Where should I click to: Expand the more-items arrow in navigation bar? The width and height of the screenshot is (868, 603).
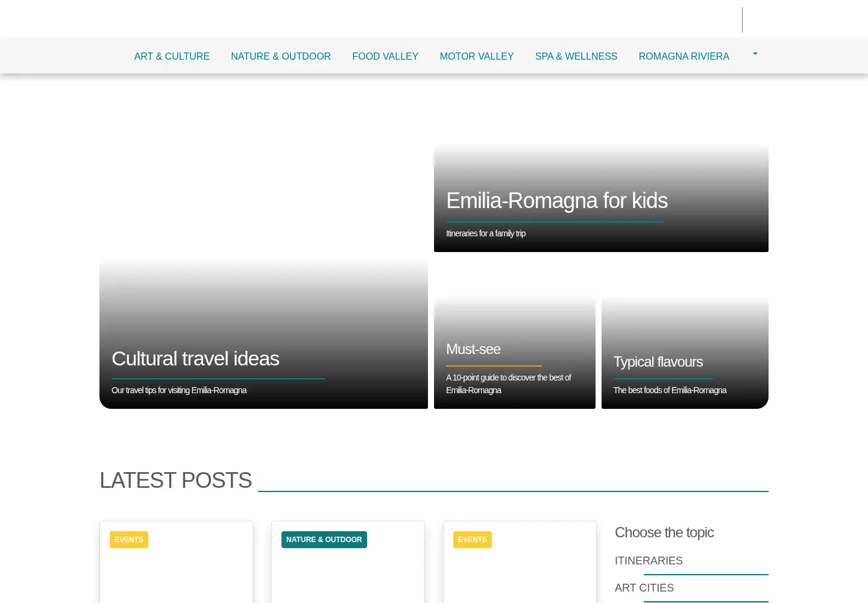755,54
